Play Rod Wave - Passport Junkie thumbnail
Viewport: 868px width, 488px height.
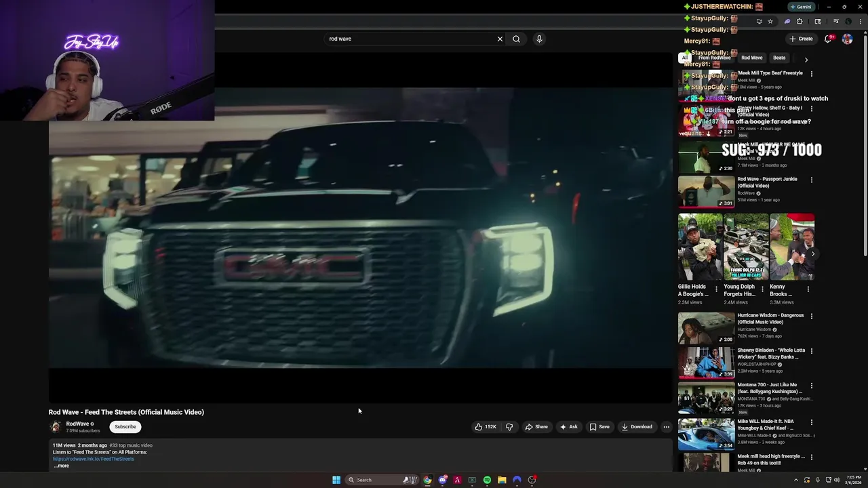pyautogui.click(x=706, y=192)
